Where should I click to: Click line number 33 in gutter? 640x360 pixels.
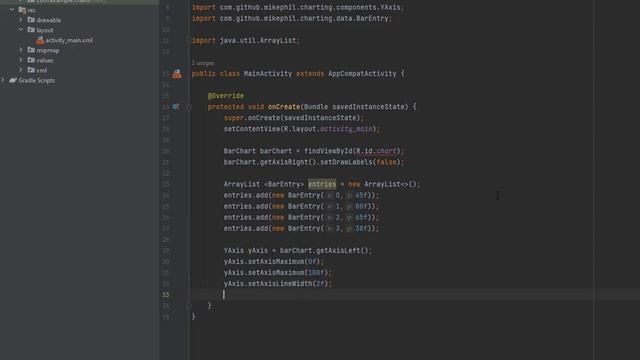click(x=166, y=294)
